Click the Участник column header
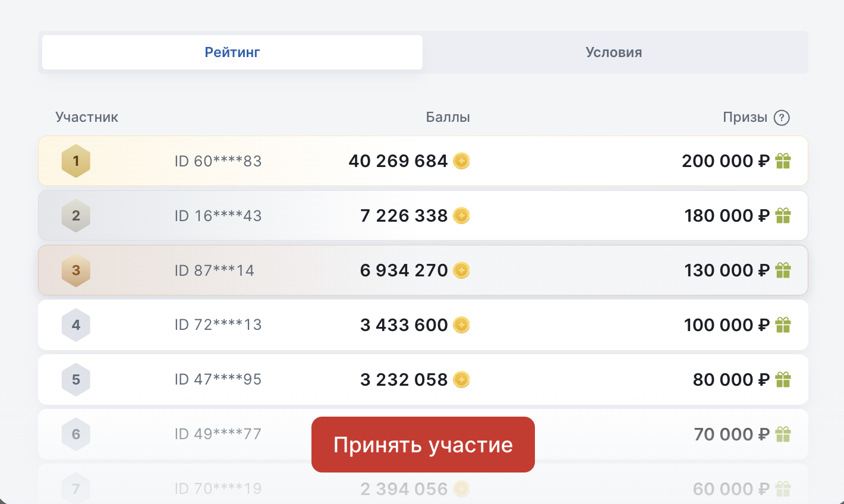Screen dimensions: 844x504 coord(87,117)
